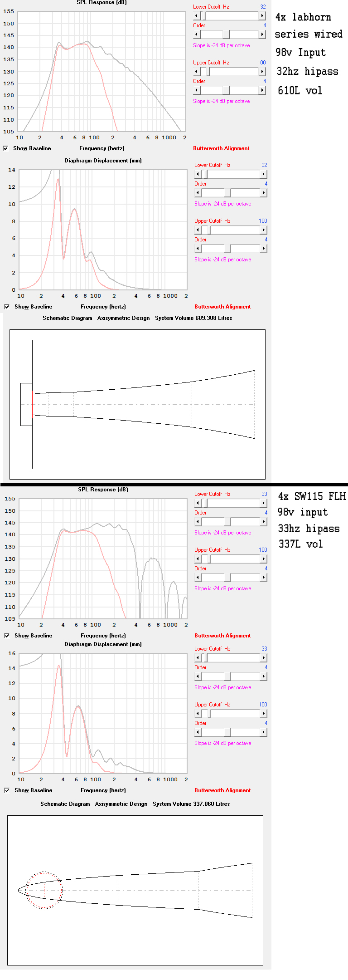Click right arrow of Lower Cutoff scrollbar, labhorn SPL Response
This screenshot has width=348, height=980.
(x=262, y=16)
